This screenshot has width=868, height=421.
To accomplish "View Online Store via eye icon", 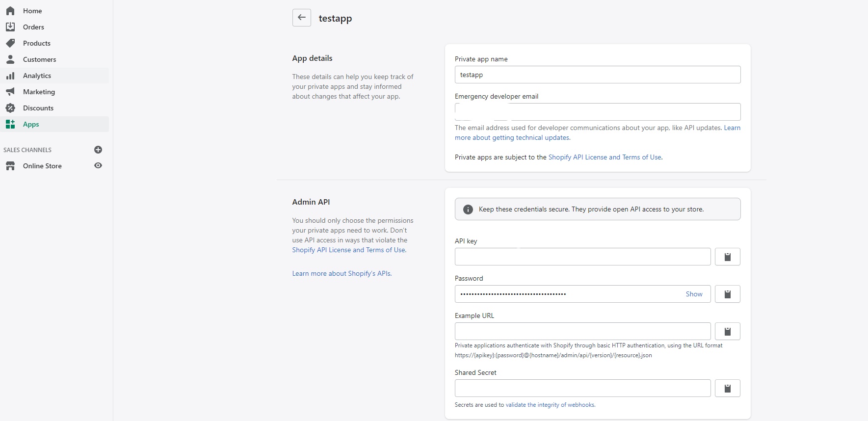I will coord(98,166).
